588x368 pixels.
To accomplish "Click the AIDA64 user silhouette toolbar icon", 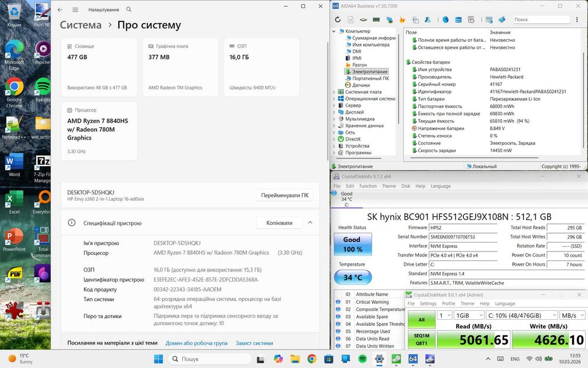I will [427, 19].
